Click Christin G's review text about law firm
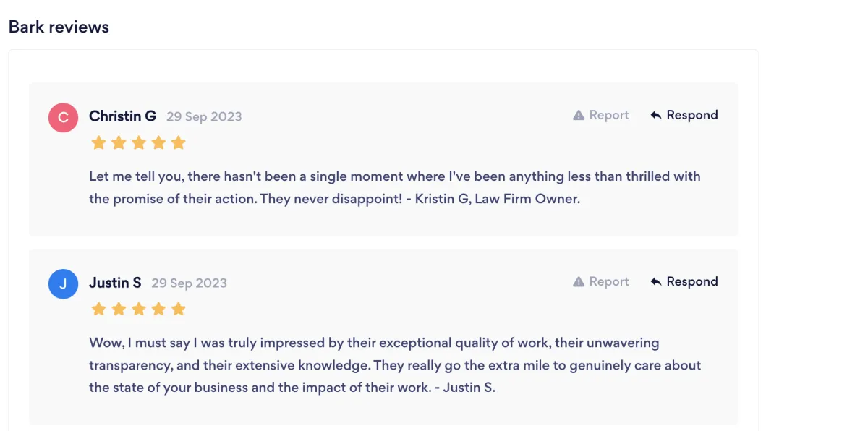The height and width of the screenshot is (431, 868). click(x=395, y=187)
